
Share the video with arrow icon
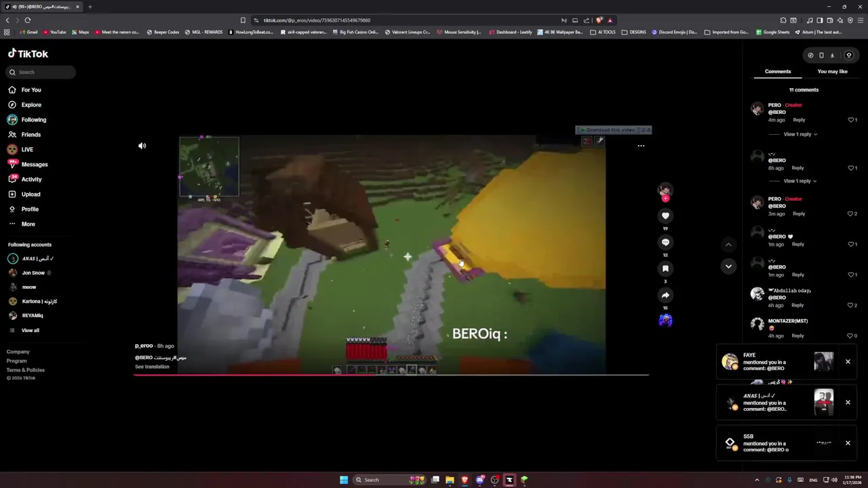point(665,295)
